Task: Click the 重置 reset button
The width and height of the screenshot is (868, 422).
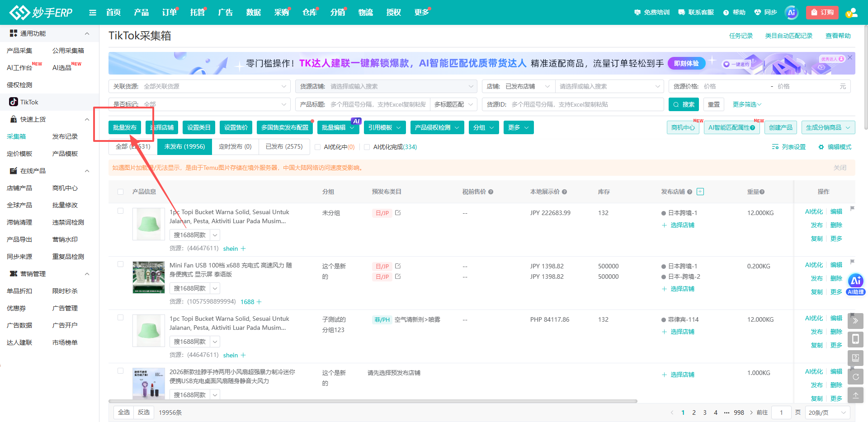Action: pyautogui.click(x=714, y=104)
